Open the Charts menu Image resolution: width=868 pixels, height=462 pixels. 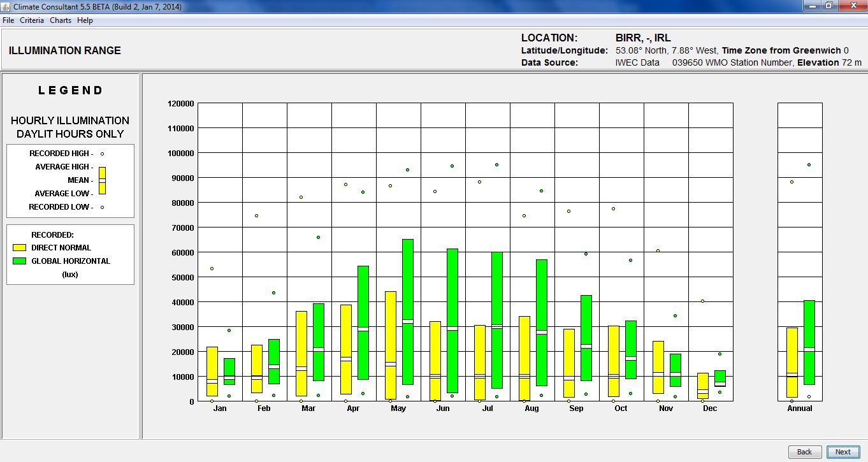[61, 20]
